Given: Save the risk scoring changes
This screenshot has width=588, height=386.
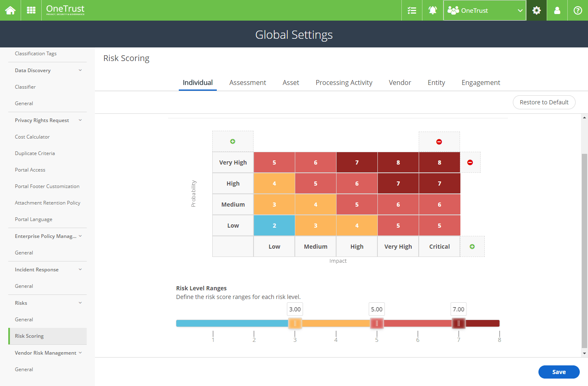Looking at the screenshot, I should 559,372.
